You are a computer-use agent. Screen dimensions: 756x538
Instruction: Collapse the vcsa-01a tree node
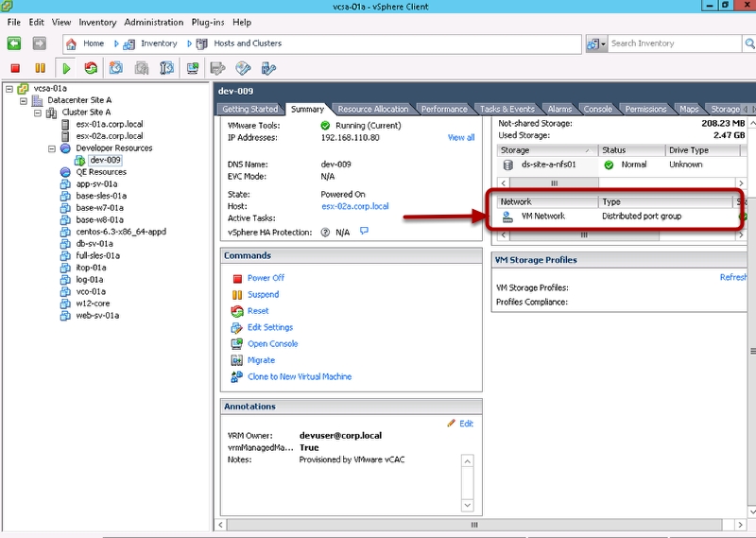click(x=9, y=89)
